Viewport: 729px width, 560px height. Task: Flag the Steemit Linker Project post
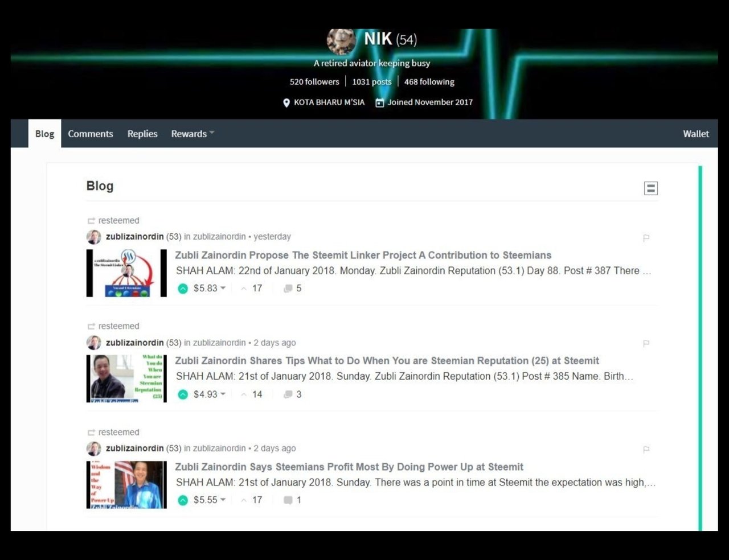pyautogui.click(x=646, y=238)
